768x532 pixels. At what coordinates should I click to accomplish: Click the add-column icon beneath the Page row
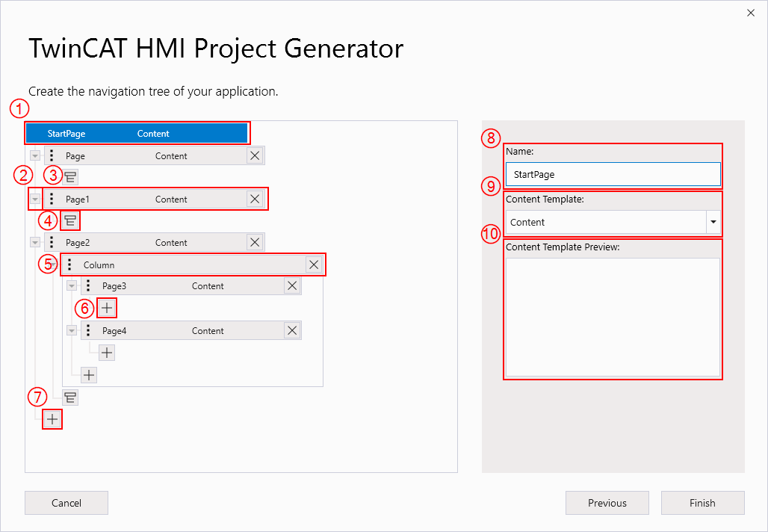[70, 177]
